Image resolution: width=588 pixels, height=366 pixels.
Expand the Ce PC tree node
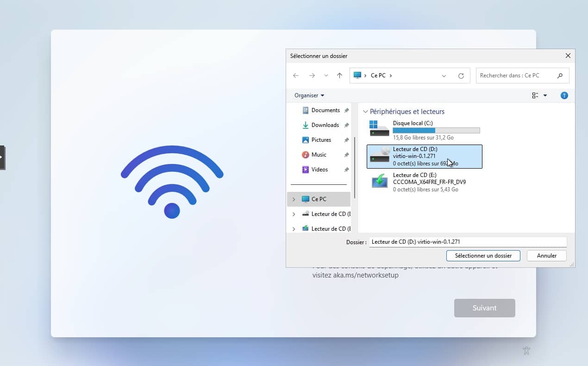(294, 199)
